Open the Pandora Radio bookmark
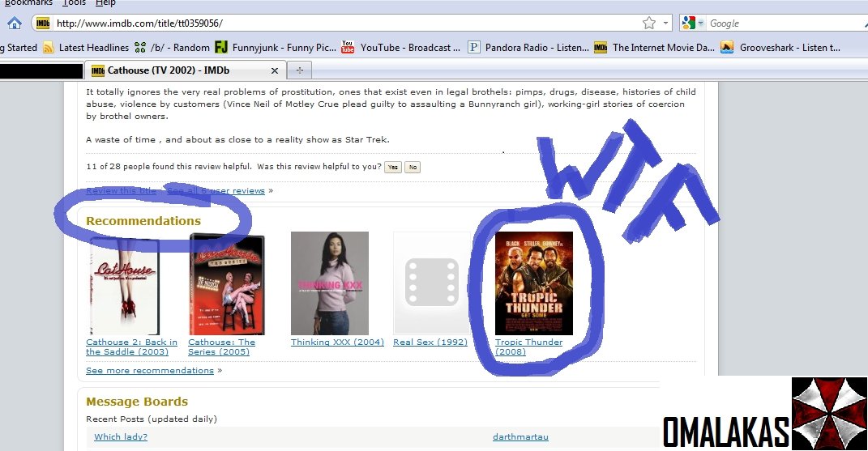 click(x=528, y=48)
